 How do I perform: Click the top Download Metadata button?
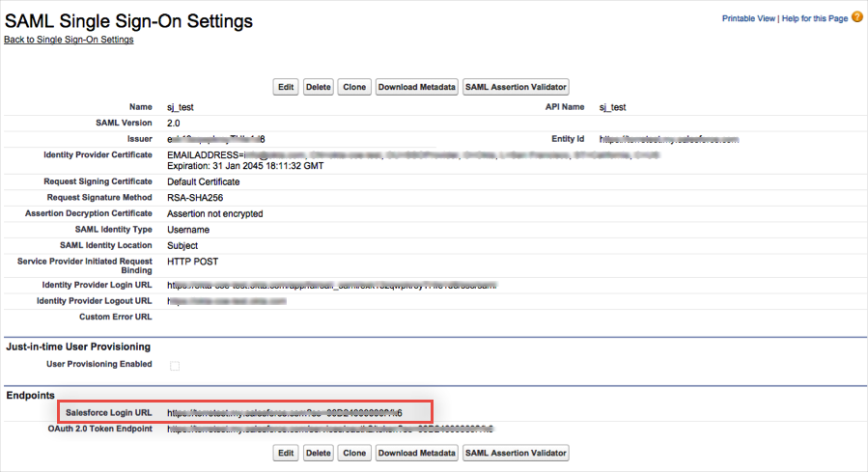pos(416,87)
